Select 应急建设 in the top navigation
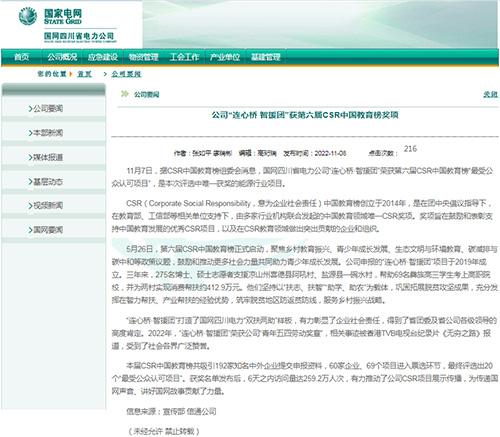 pos(103,57)
